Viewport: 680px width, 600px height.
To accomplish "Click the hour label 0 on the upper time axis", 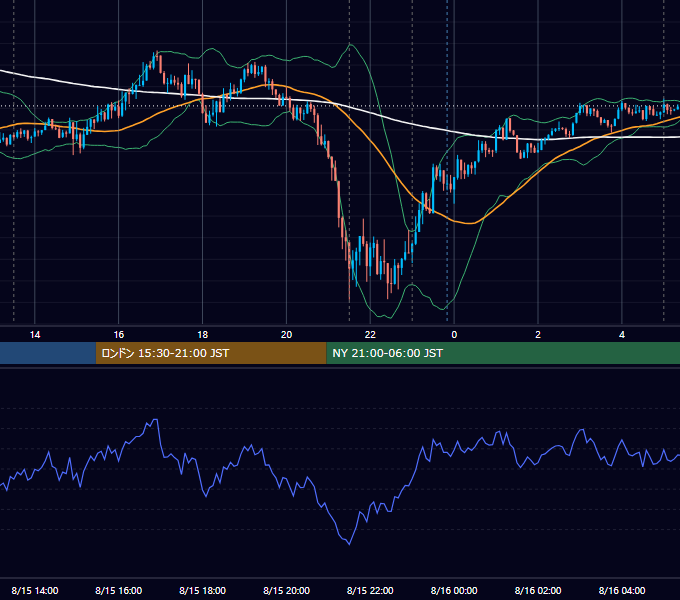I will [x=454, y=335].
